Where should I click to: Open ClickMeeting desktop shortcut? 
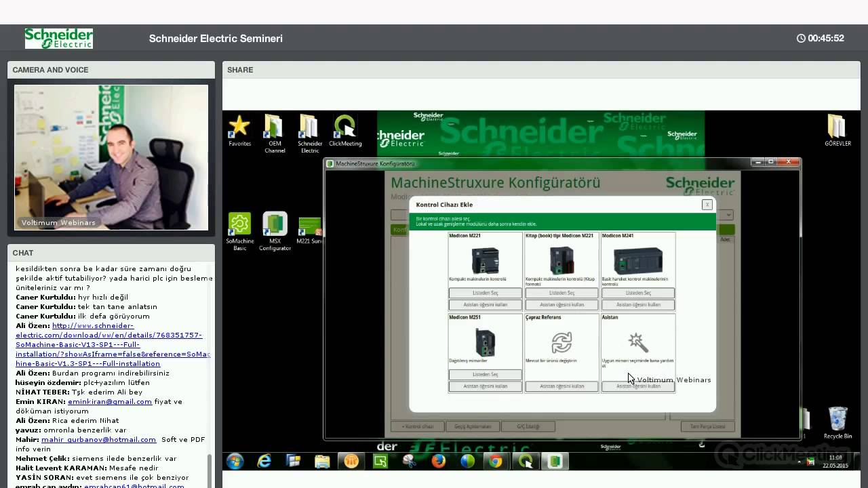(x=345, y=130)
